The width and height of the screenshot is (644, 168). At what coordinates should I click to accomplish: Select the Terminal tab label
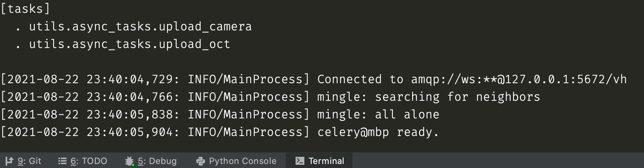[x=326, y=161]
